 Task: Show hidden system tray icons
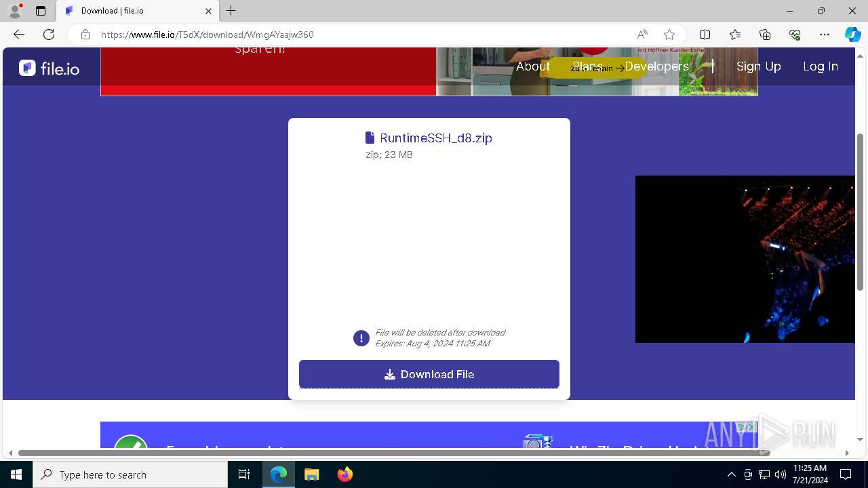click(731, 474)
